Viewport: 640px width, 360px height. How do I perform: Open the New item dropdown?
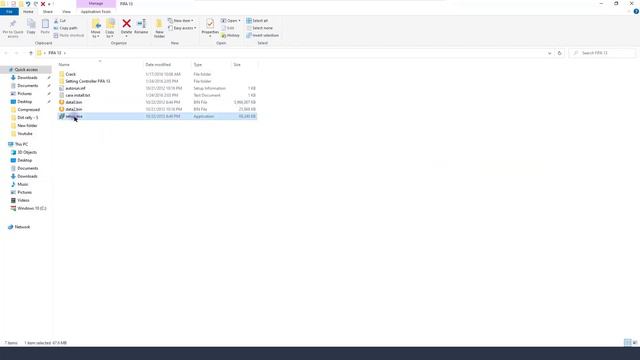click(x=181, y=20)
